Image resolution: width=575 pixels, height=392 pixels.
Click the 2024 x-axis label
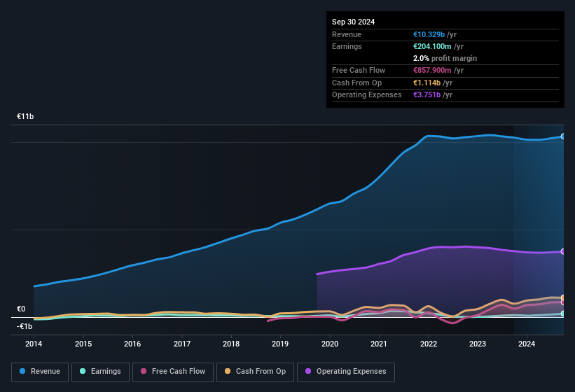[527, 344]
